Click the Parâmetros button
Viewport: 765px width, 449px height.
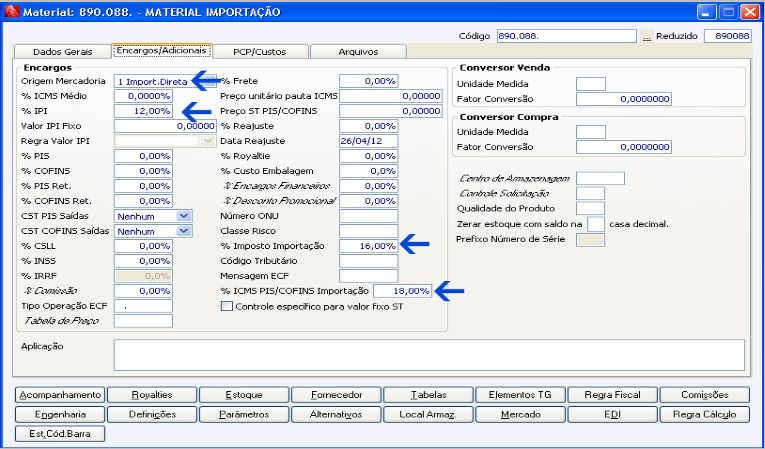[x=244, y=414]
